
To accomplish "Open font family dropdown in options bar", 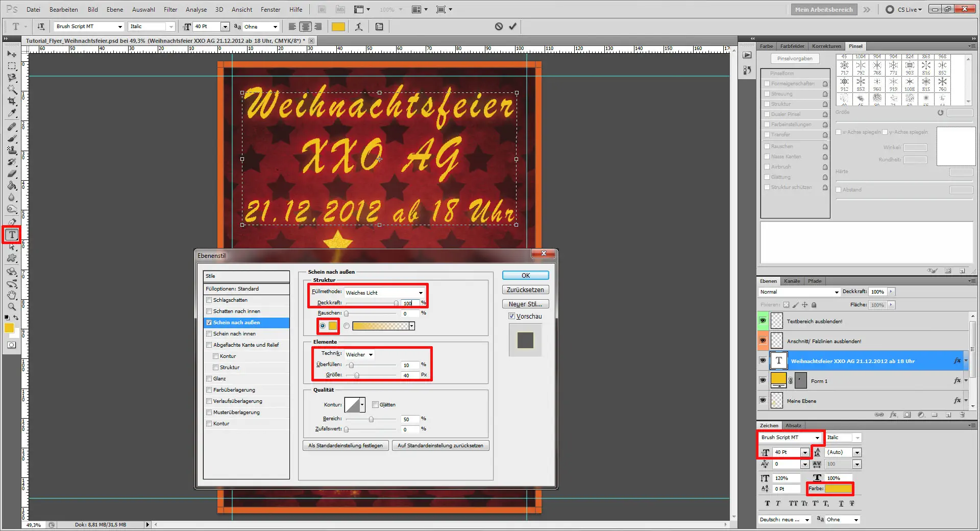I will pyautogui.click(x=120, y=27).
